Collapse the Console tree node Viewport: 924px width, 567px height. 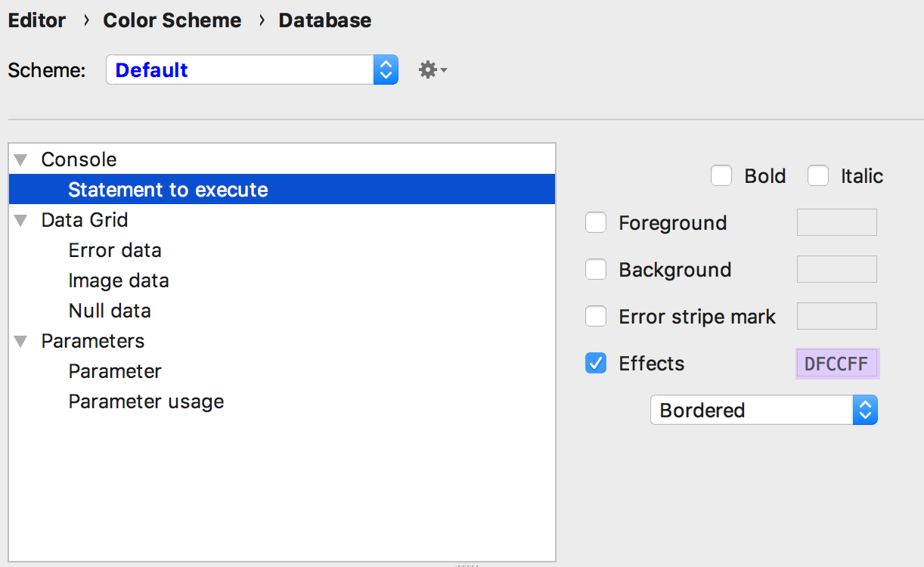tap(20, 160)
